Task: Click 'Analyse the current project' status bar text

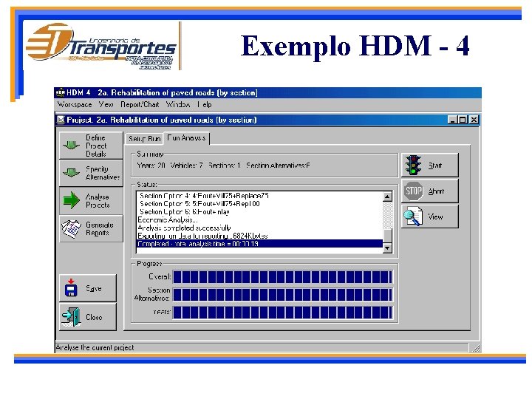Action: (x=95, y=348)
